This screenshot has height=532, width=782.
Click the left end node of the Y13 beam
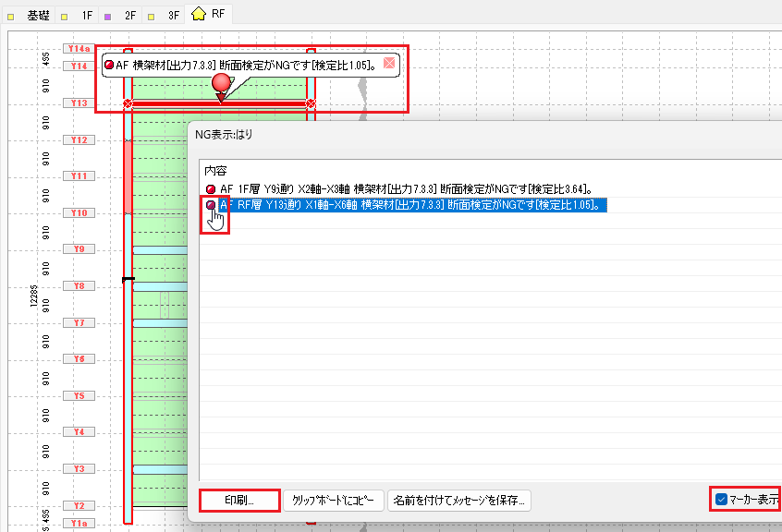pyautogui.click(x=128, y=103)
